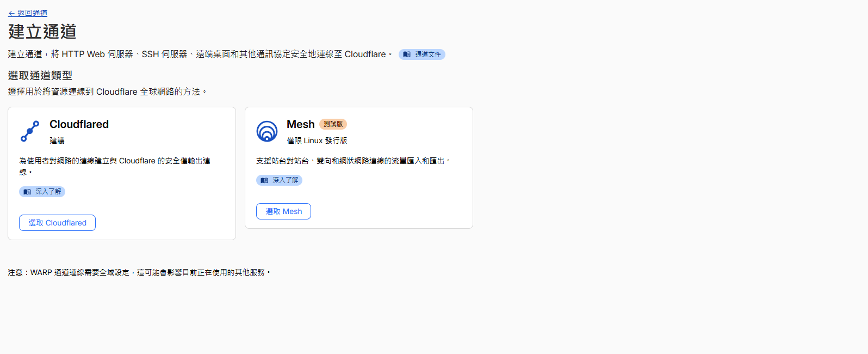Click the WARP 通道連線 note text

(139, 272)
